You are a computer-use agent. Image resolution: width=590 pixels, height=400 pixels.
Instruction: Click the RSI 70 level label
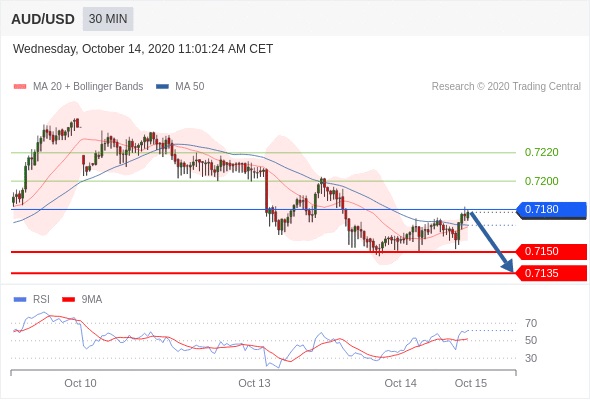(x=531, y=323)
